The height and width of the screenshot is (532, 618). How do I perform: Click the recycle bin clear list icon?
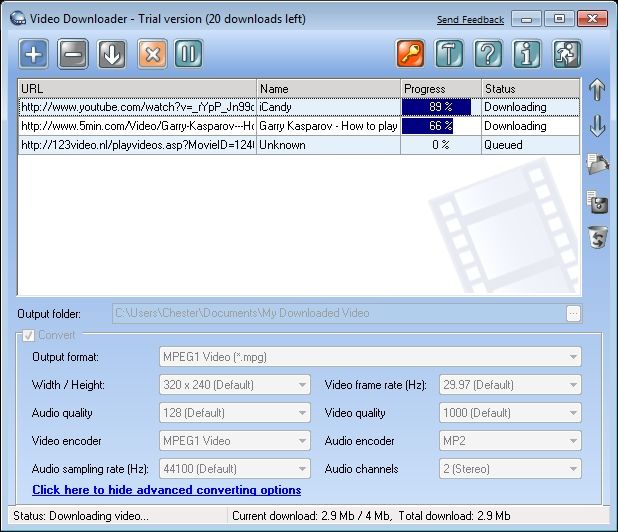click(598, 237)
